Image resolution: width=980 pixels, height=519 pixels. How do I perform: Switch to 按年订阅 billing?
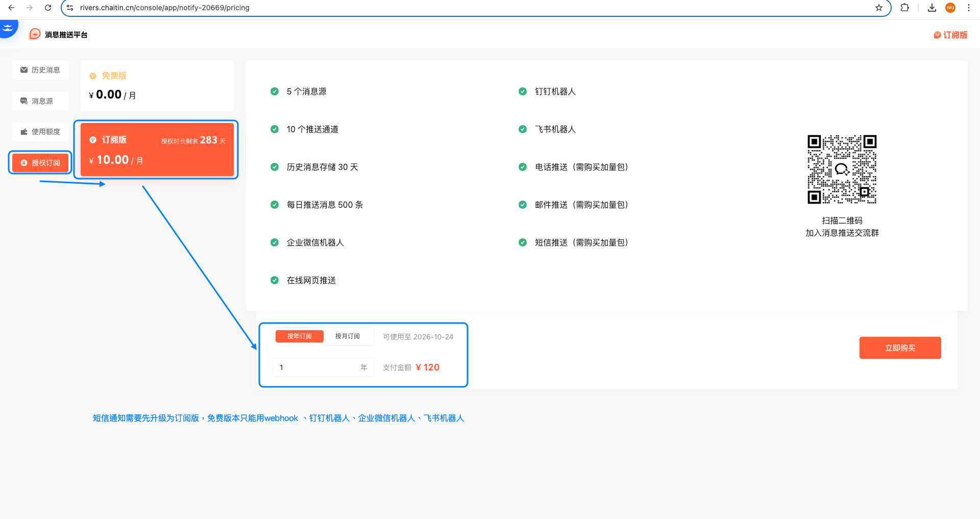(299, 336)
